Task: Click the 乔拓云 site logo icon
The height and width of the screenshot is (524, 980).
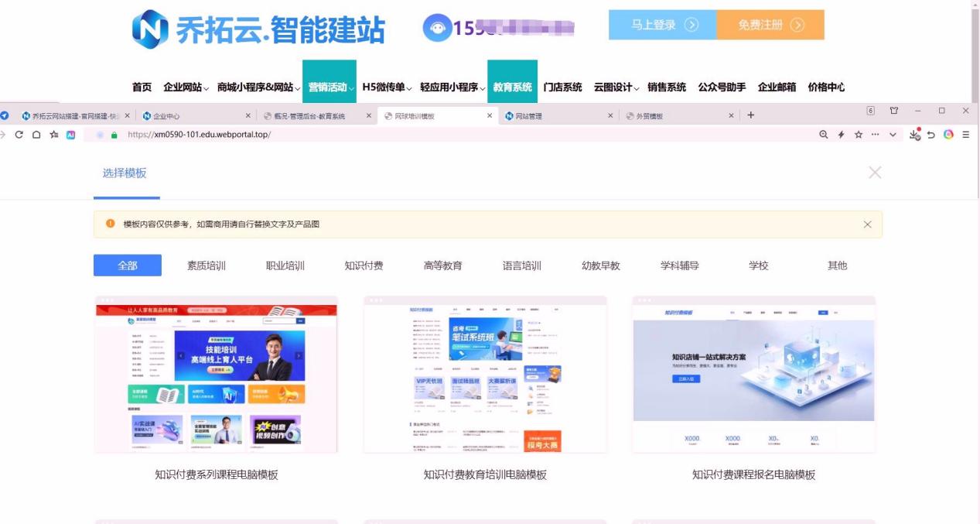Action: pos(149,28)
